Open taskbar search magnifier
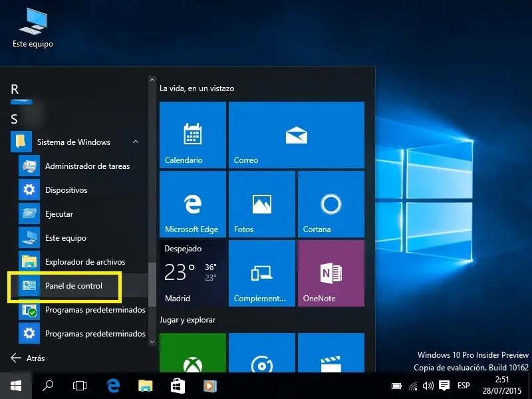 tap(48, 386)
